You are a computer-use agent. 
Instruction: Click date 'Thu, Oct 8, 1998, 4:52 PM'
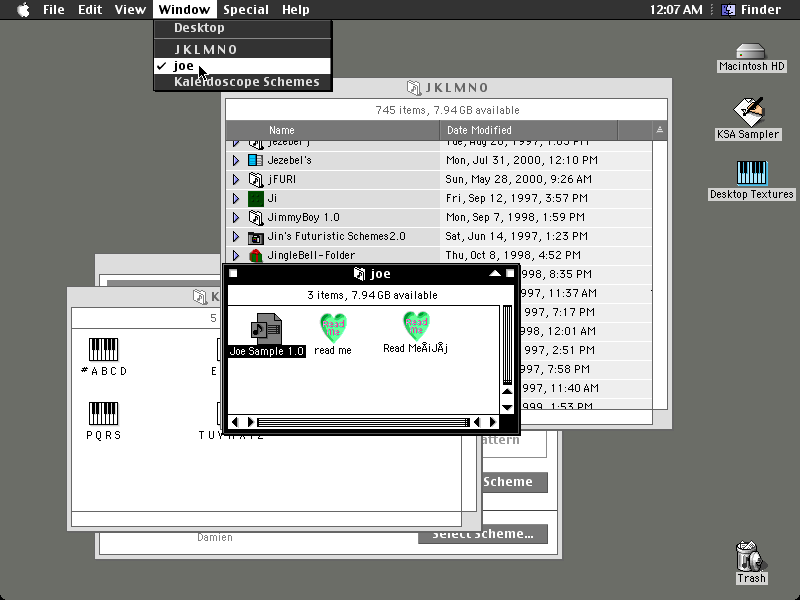[513, 255]
